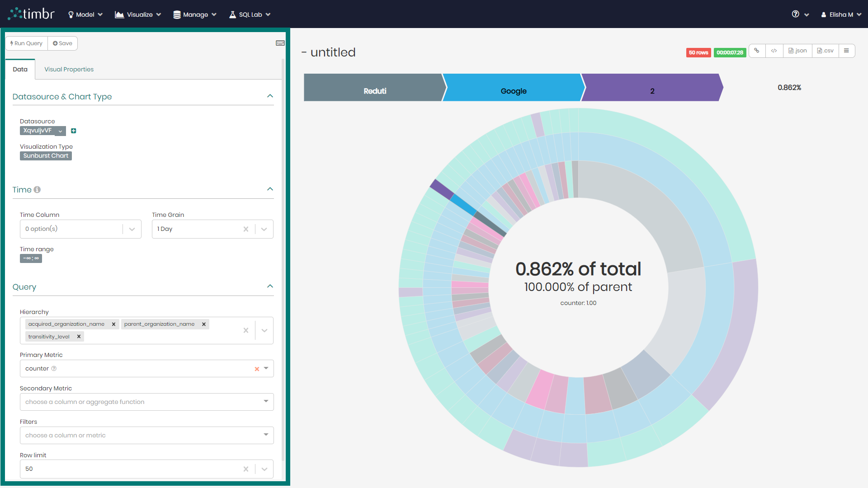Open the embed code view (</> icon)
Screen dimensions: 868x488
774,51
